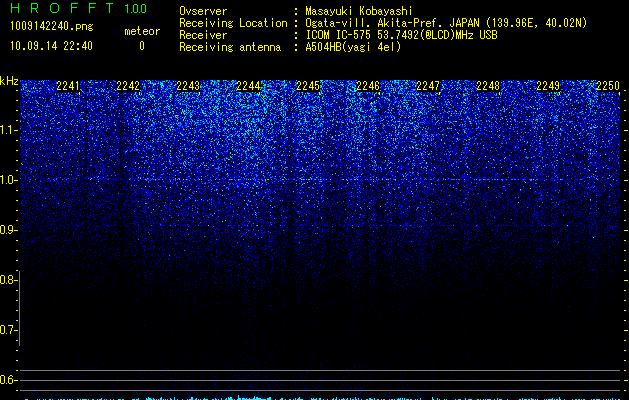
Task: Click the 2249 time marker
Action: tap(548, 86)
